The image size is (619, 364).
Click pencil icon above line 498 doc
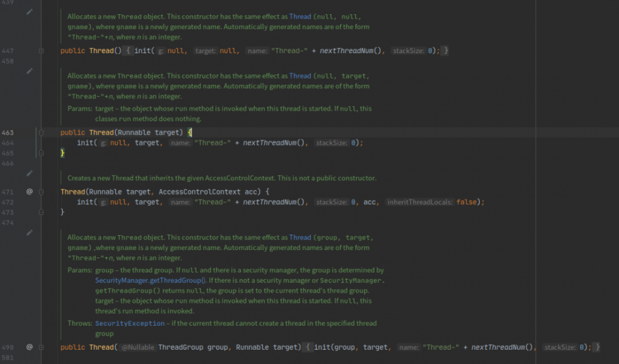[x=29, y=233]
